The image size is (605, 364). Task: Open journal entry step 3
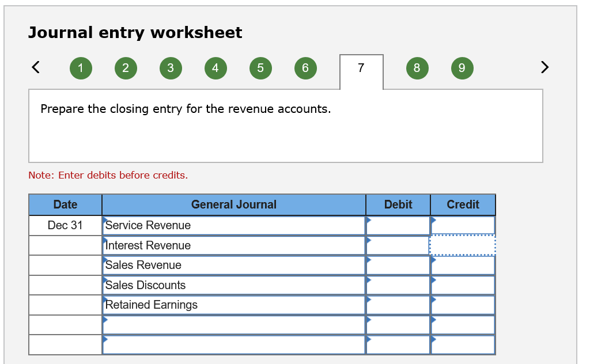[171, 68]
